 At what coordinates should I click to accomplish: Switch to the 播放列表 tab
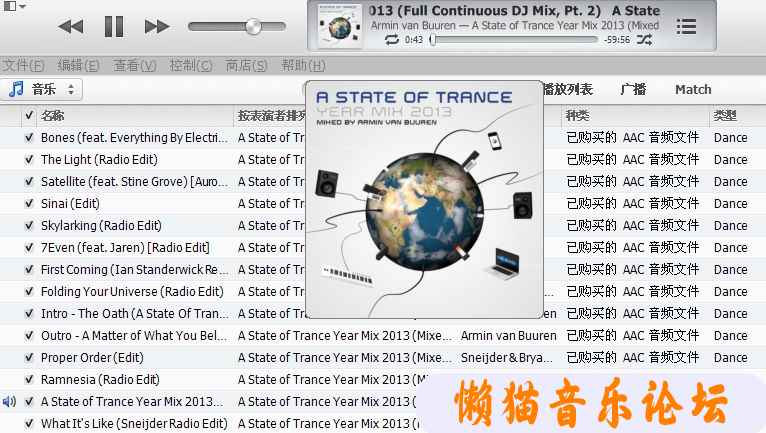click(x=568, y=89)
